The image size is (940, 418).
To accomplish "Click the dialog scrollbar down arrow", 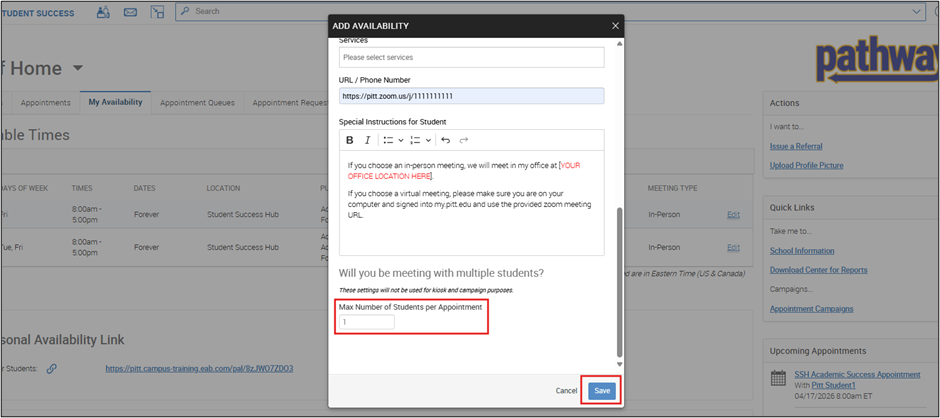I will (619, 364).
